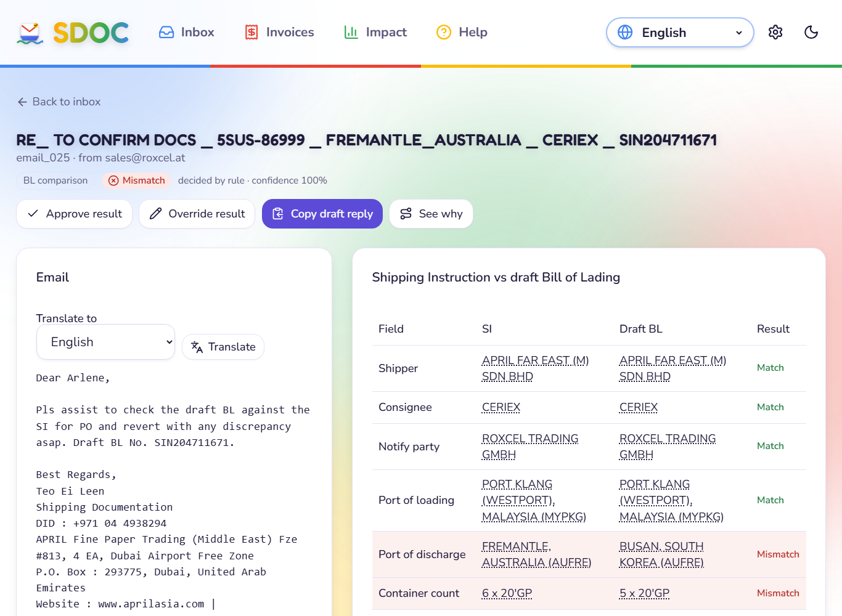Click the translate language icon
Image resolution: width=842 pixels, height=616 pixels.
(197, 347)
